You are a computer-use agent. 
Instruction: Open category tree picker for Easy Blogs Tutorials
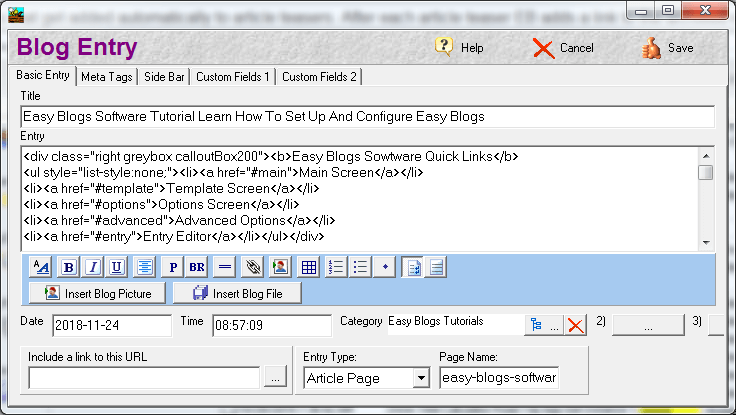[x=544, y=325]
